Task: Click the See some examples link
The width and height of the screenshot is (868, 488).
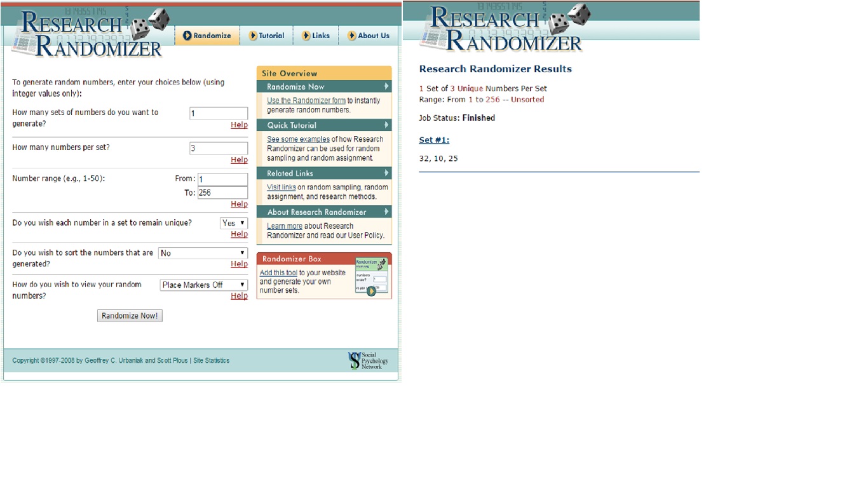Action: (298, 139)
